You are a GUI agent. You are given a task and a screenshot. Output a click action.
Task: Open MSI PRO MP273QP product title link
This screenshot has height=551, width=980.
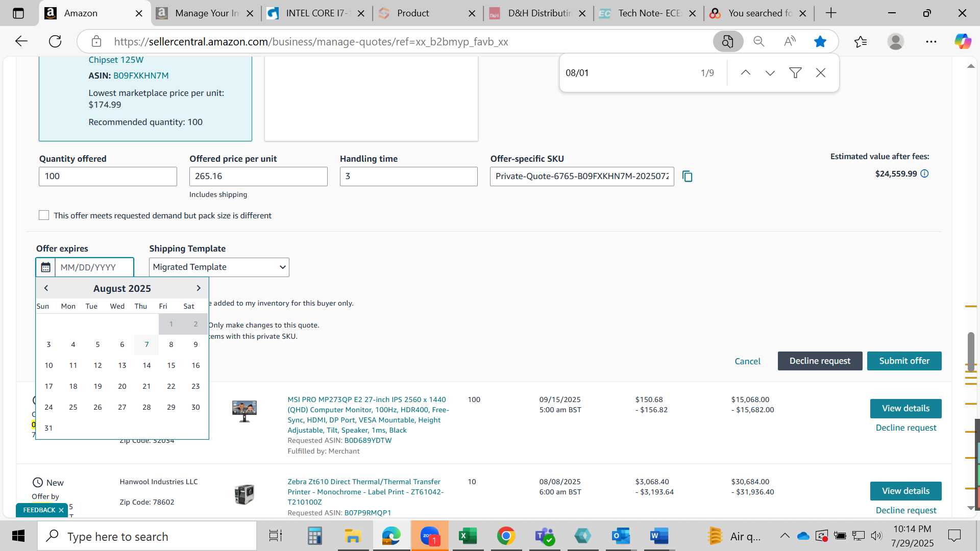pos(368,415)
